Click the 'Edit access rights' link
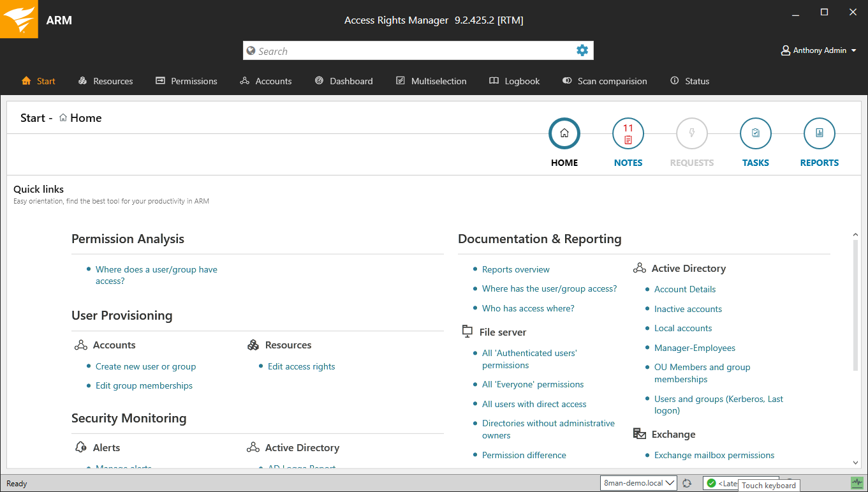Image resolution: width=868 pixels, height=492 pixels. (301, 366)
